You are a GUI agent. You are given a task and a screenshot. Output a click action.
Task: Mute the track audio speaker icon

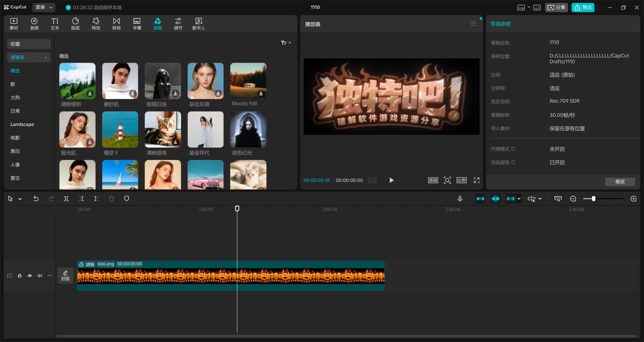[x=40, y=275]
